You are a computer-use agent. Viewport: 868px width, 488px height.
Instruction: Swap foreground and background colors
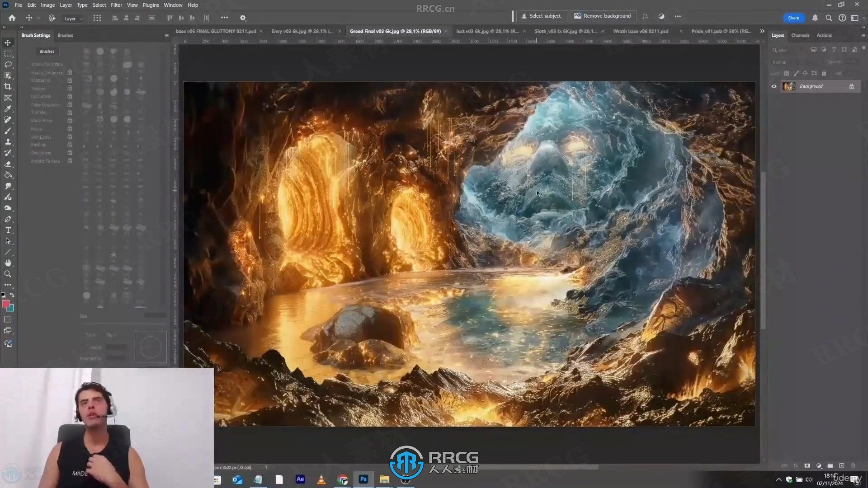coord(12,295)
